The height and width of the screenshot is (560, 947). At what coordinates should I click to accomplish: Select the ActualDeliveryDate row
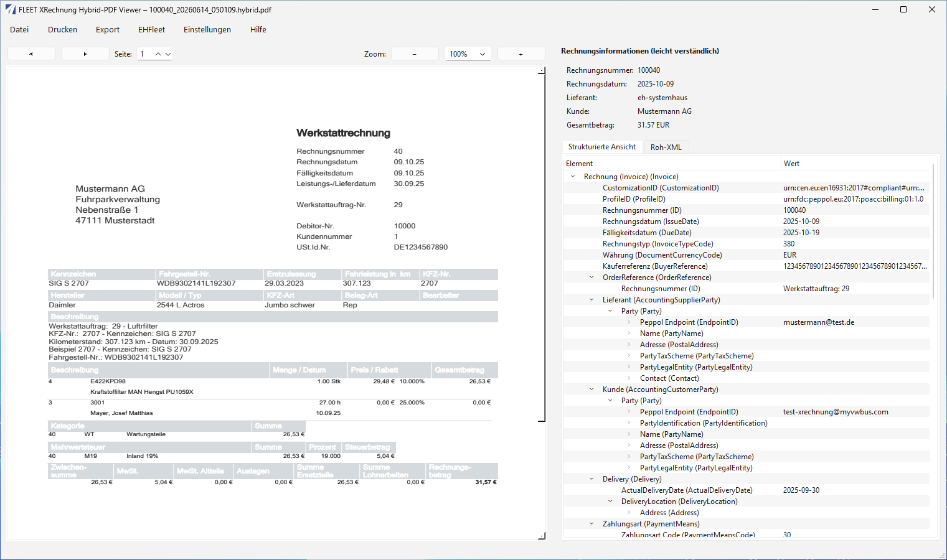click(x=747, y=490)
